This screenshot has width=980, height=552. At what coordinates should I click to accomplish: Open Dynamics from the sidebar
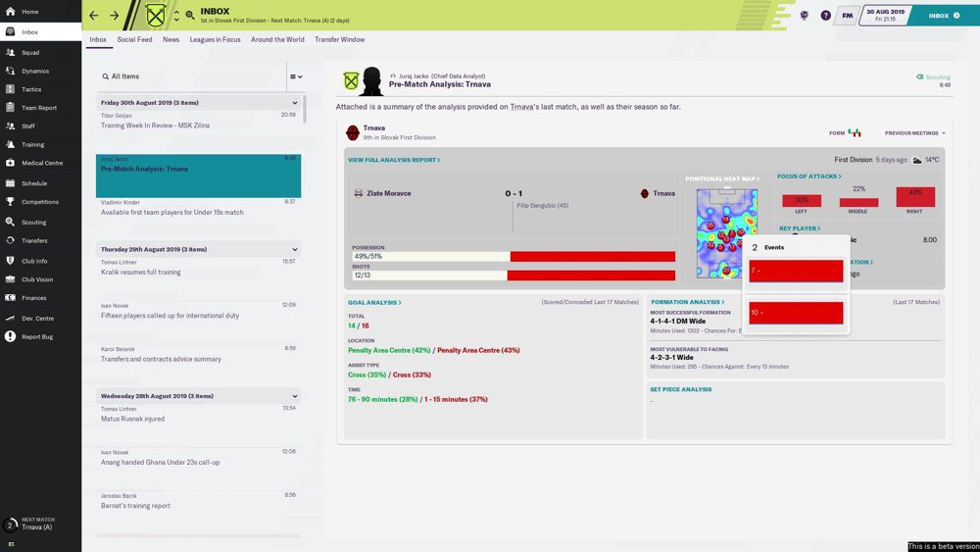[x=35, y=72]
